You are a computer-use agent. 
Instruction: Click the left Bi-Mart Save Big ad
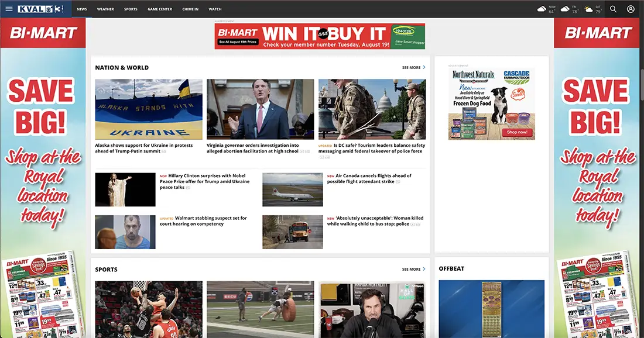[x=43, y=178]
